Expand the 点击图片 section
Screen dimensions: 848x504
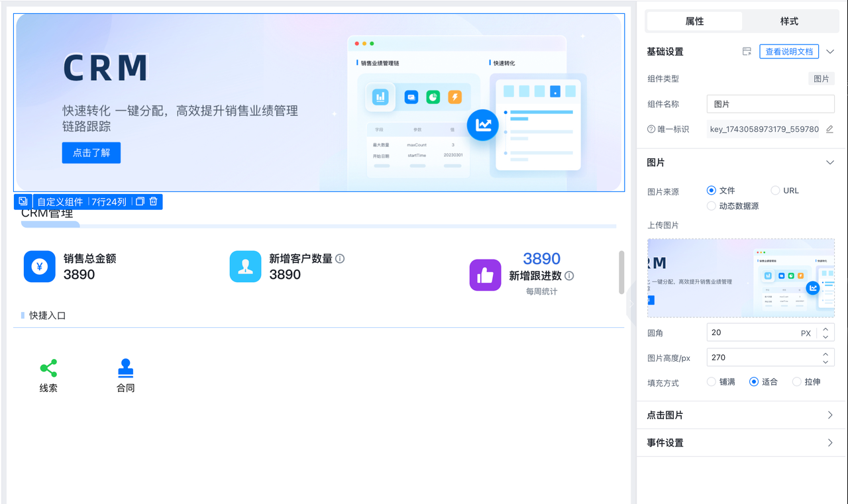830,415
